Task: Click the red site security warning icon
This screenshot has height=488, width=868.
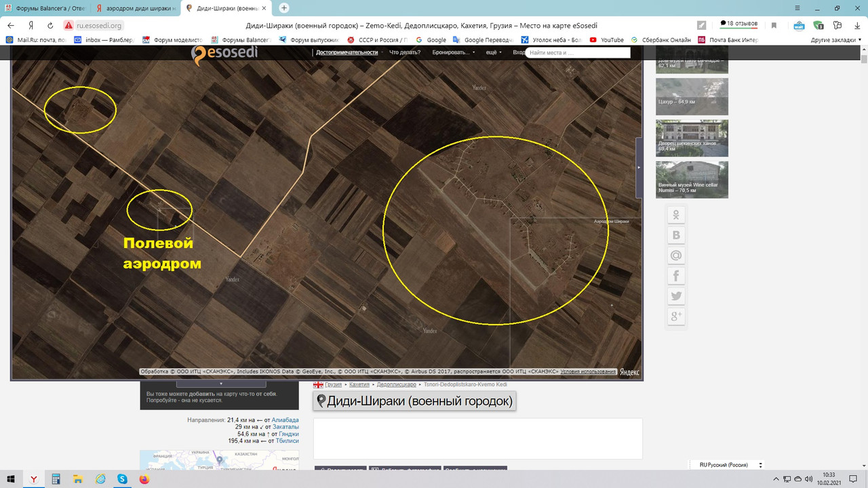Action: click(x=68, y=25)
